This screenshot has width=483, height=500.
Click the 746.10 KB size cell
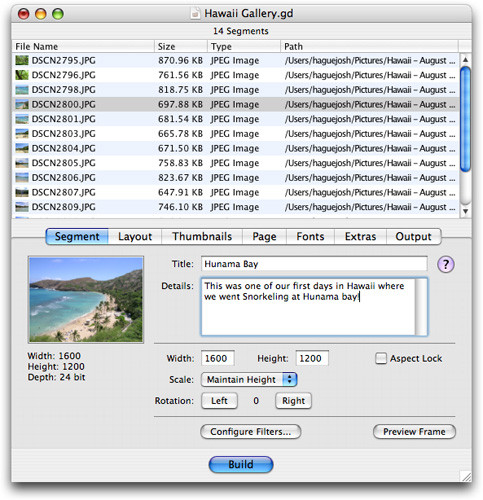tap(180, 207)
